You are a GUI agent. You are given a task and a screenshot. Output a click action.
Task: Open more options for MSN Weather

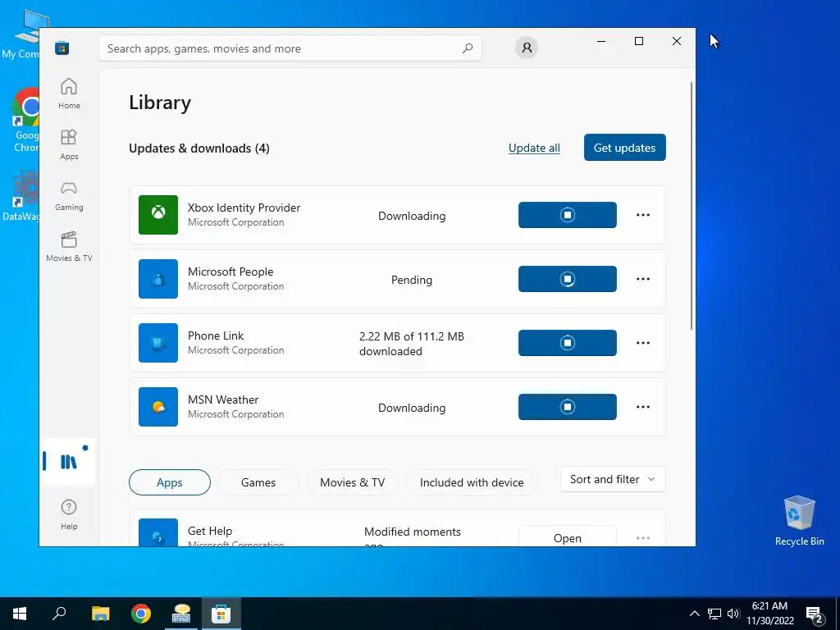[x=643, y=407]
